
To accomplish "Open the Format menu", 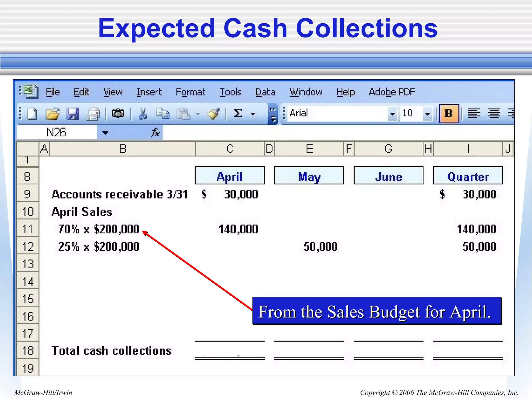I will 190,92.
